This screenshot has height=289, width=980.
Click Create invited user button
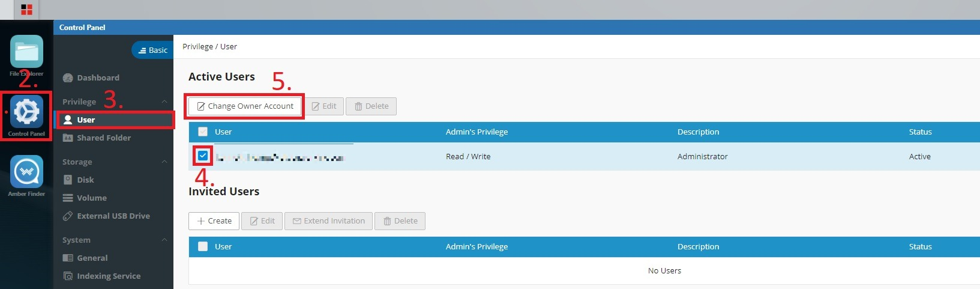tap(214, 221)
